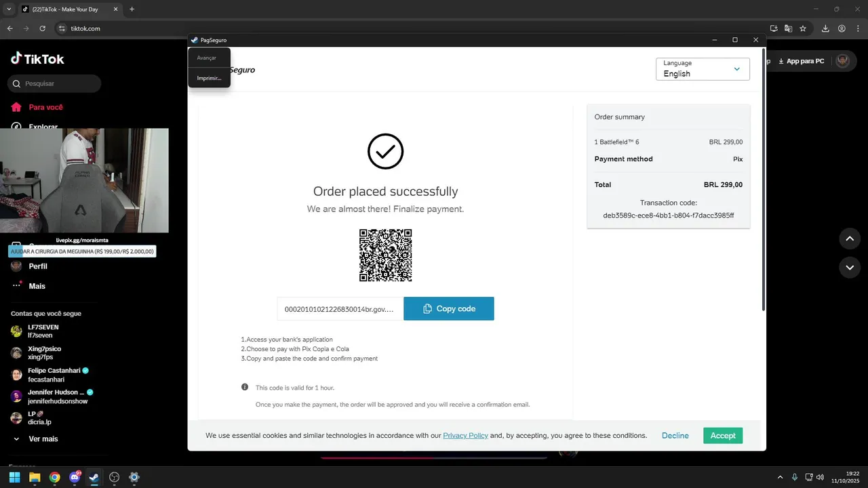Click the transaction code text deb3589c-ece8-4bb1-b804-f7dacc3985ff
This screenshot has height=488, width=868.
(x=669, y=216)
